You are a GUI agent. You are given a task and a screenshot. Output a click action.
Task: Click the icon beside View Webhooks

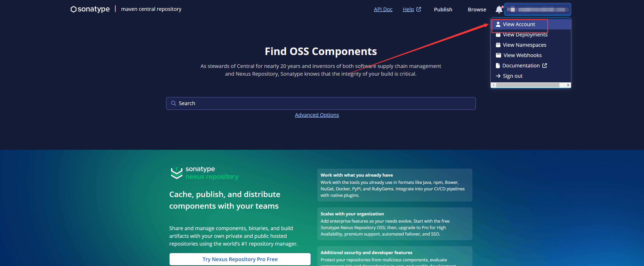498,55
